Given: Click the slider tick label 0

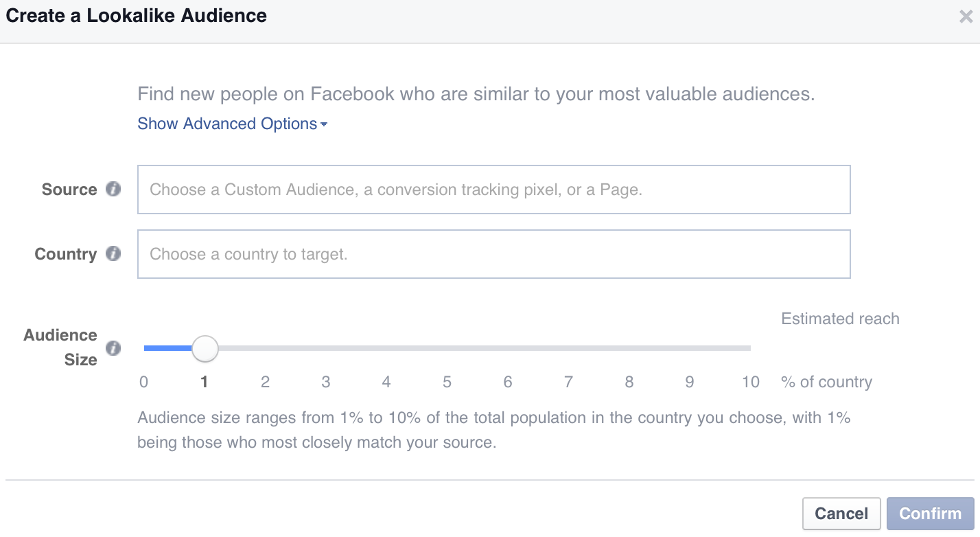Looking at the screenshot, I should pos(143,382).
